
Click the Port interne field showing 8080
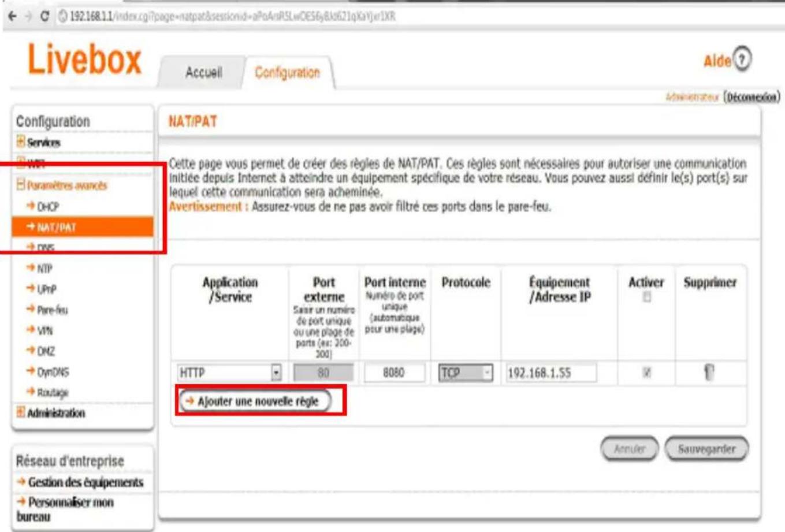[x=394, y=373]
